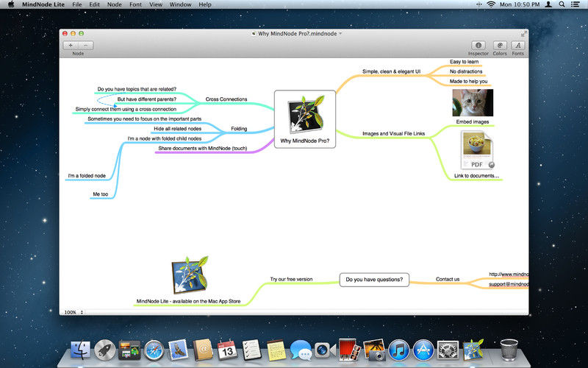Image resolution: width=588 pixels, height=368 pixels.
Task: Select 'Sometimes you need to focus' node
Action: click(x=144, y=119)
